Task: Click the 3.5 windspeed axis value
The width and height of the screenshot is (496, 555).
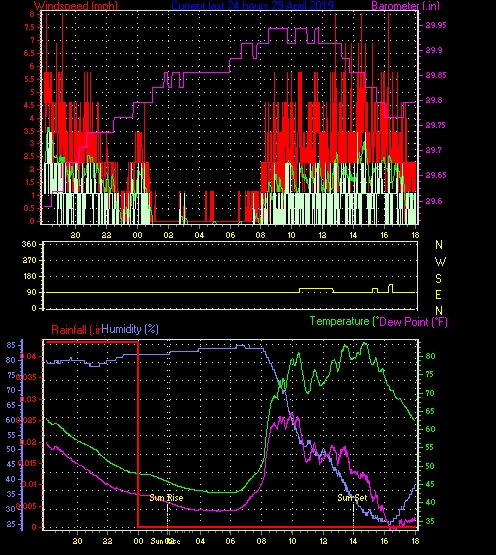Action: point(30,131)
